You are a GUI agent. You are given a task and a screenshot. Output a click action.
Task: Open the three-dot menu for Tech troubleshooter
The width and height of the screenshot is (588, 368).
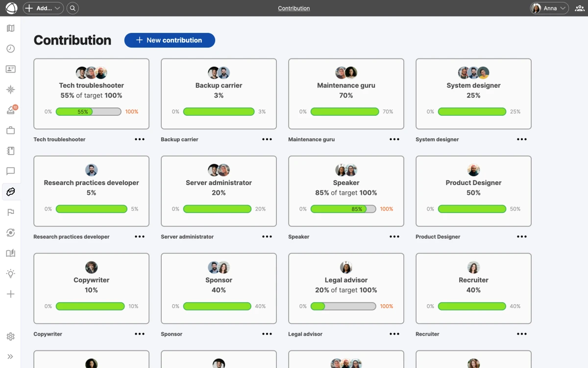(140, 139)
